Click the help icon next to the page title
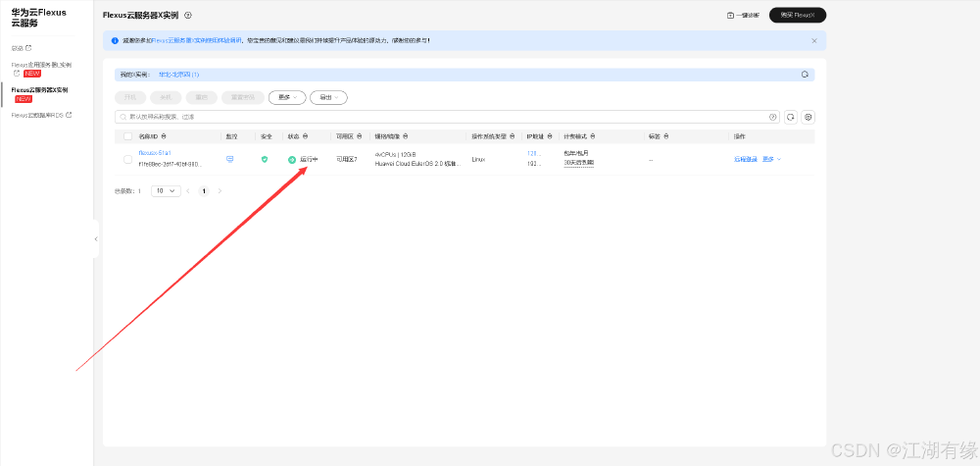Viewport: 980px width, 466px height. click(188, 15)
